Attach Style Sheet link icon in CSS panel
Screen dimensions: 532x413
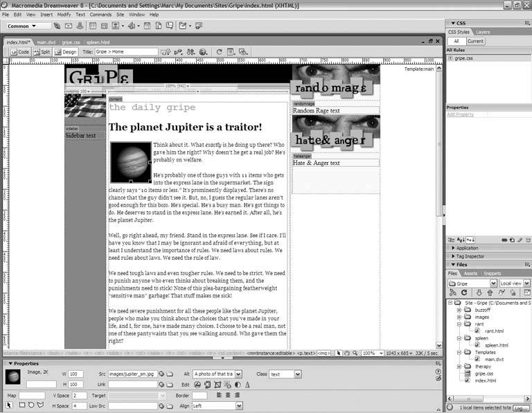click(504, 240)
